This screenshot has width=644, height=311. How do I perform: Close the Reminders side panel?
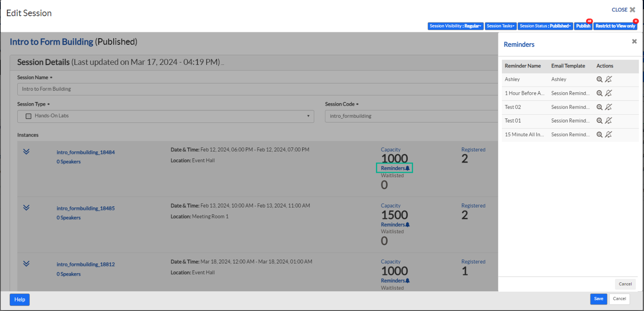pyautogui.click(x=634, y=41)
